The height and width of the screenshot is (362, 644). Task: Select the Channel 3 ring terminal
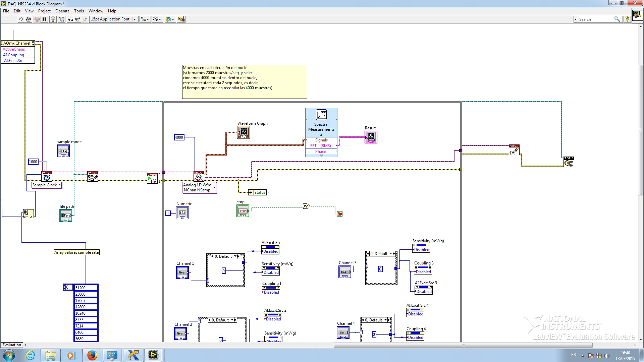345,272
